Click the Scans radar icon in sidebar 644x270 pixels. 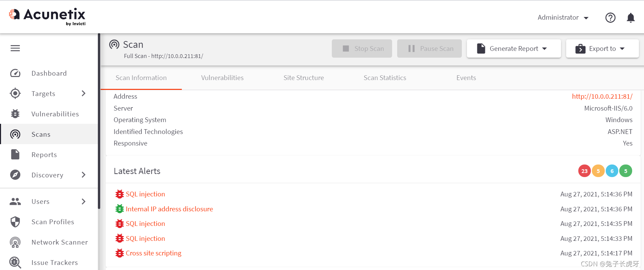coord(15,134)
